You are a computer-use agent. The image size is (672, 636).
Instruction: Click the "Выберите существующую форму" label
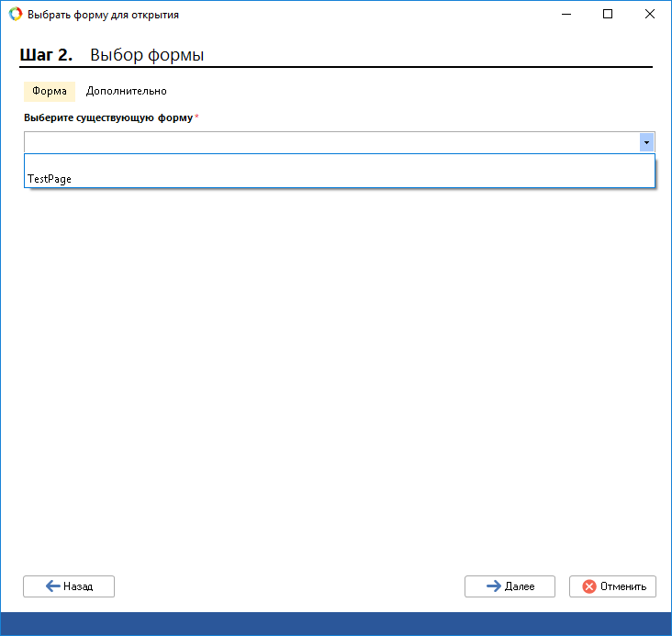pyautogui.click(x=108, y=117)
